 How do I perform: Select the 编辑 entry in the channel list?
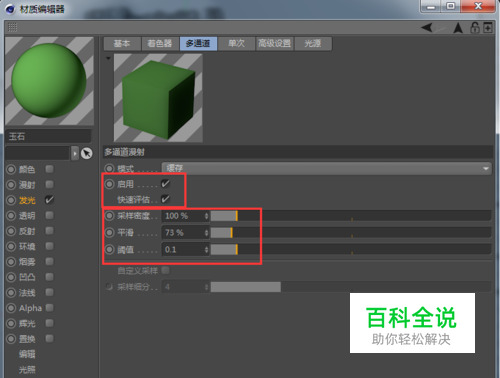(x=27, y=354)
